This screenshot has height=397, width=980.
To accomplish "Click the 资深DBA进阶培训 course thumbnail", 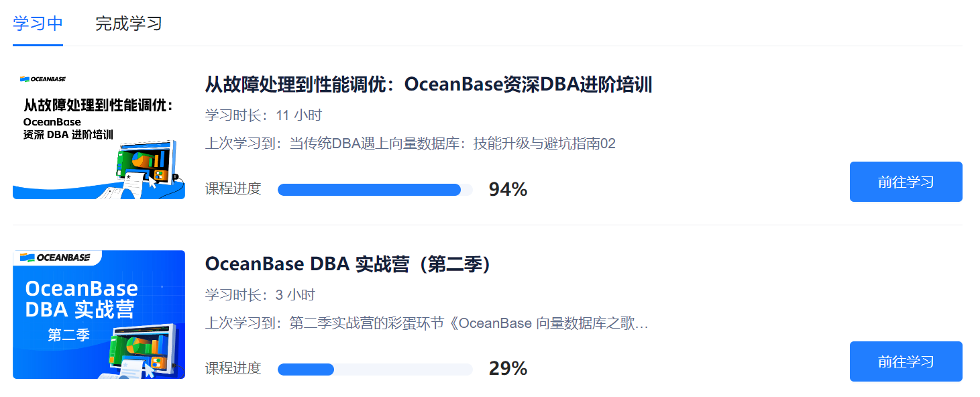I will 99,135.
